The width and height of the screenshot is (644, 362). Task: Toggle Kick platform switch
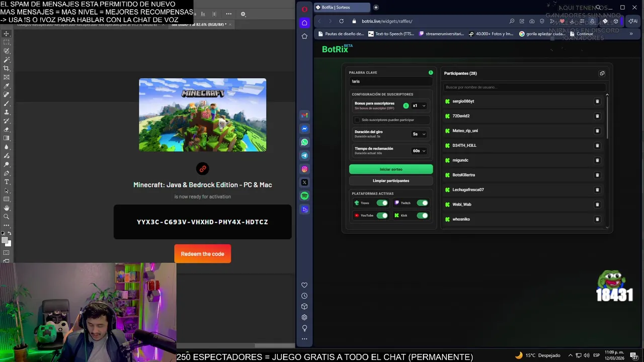[422, 215]
